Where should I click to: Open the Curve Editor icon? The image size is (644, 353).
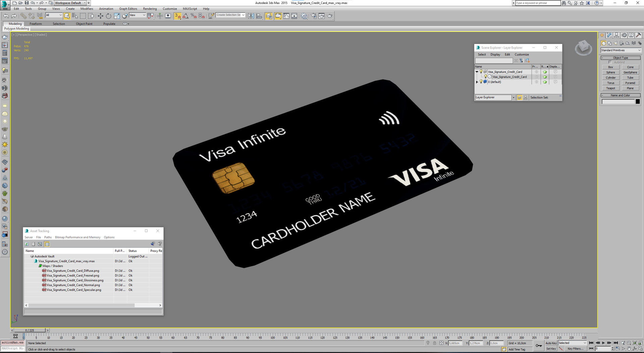point(286,16)
